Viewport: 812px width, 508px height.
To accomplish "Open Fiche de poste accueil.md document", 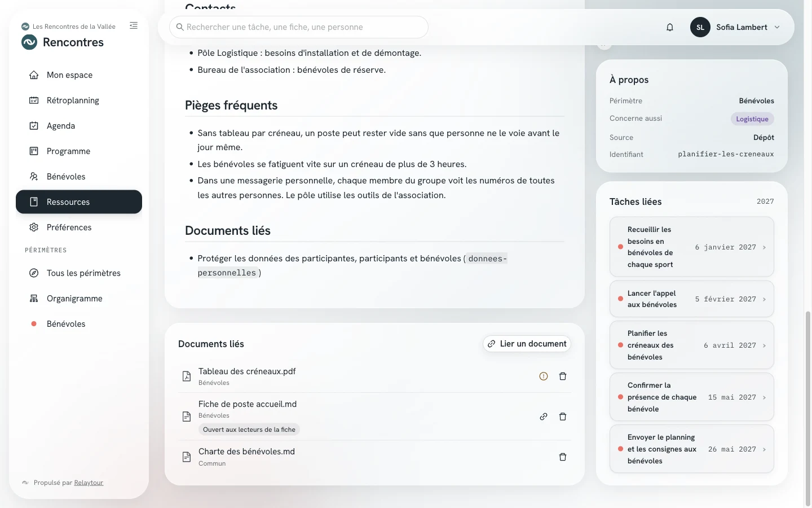I will click(248, 404).
